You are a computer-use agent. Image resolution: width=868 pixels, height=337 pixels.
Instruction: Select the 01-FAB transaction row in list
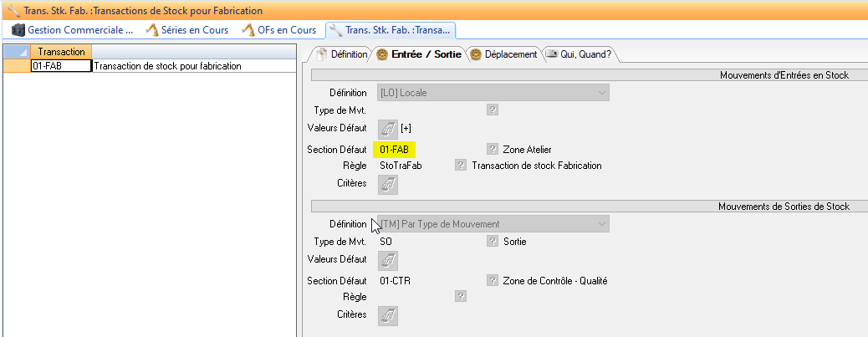coord(59,66)
